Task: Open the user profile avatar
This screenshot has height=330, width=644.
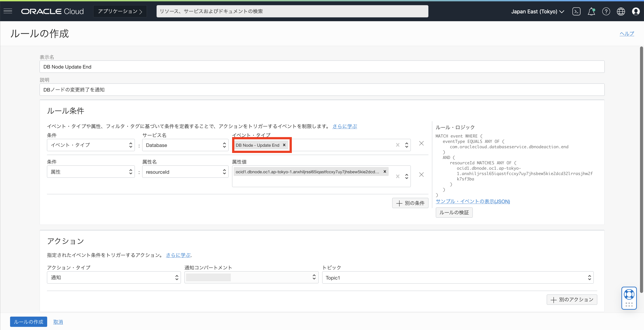Action: (636, 11)
